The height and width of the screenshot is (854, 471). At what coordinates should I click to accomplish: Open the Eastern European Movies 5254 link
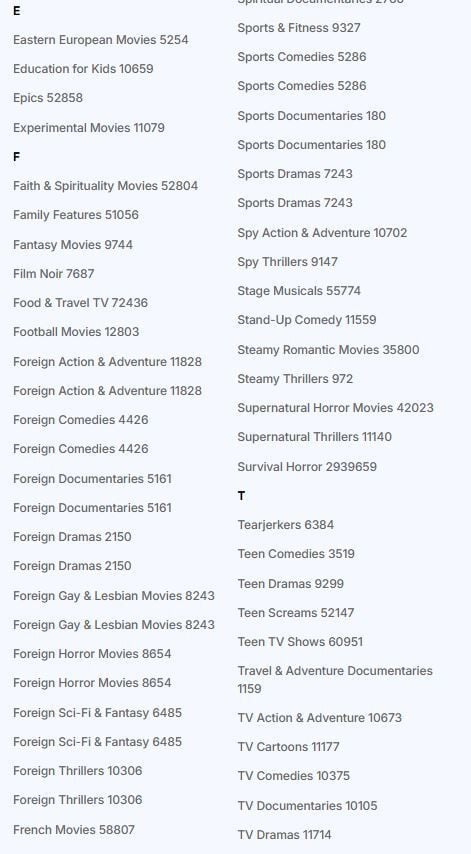pyautogui.click(x=101, y=40)
